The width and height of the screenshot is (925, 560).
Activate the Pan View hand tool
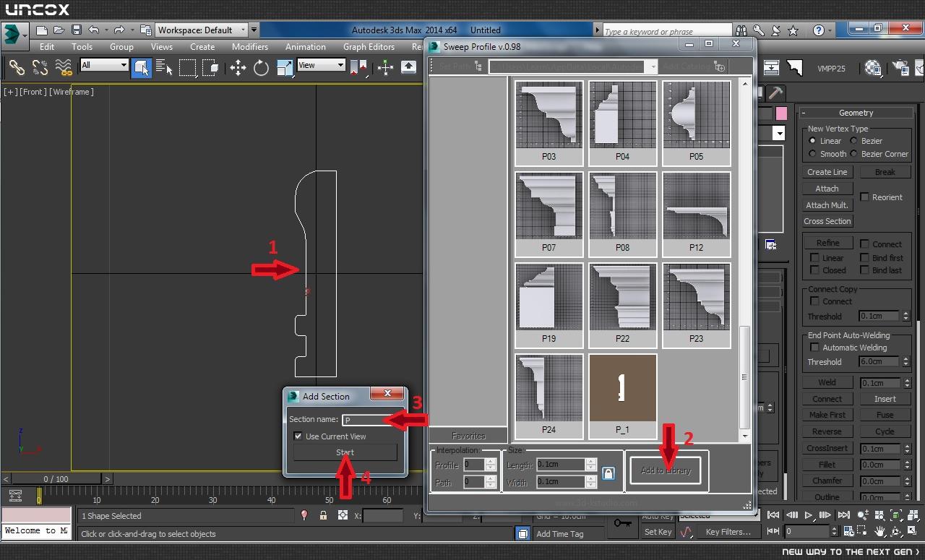880,531
